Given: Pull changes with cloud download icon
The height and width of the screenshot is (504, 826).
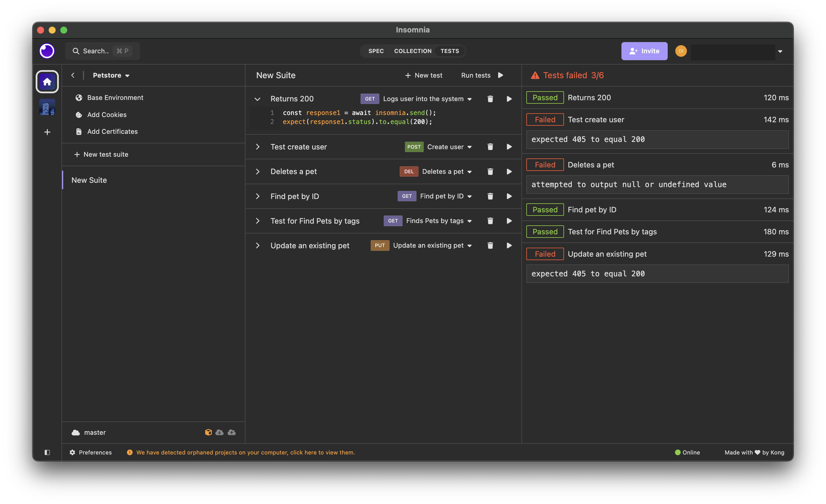Looking at the screenshot, I should [x=220, y=432].
